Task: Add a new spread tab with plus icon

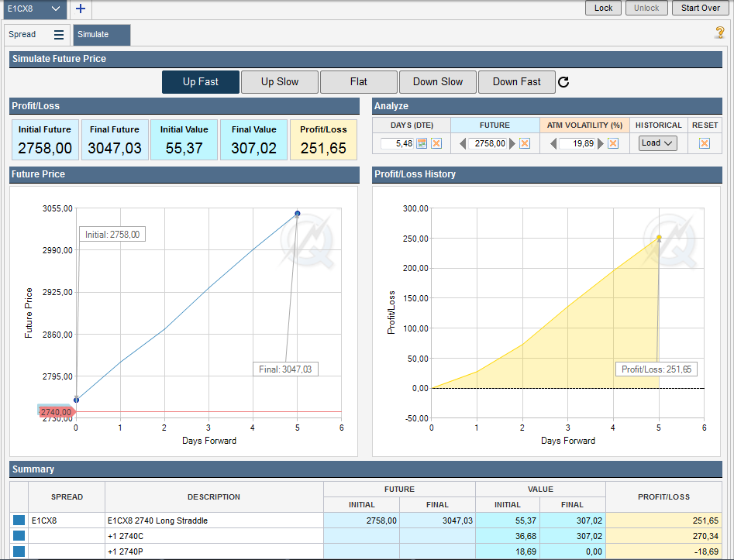Action: click(x=81, y=9)
